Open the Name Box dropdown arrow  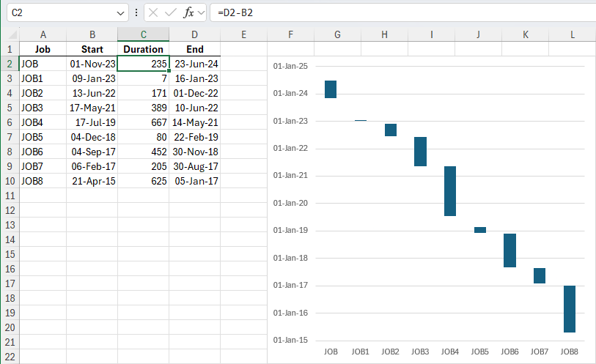120,13
